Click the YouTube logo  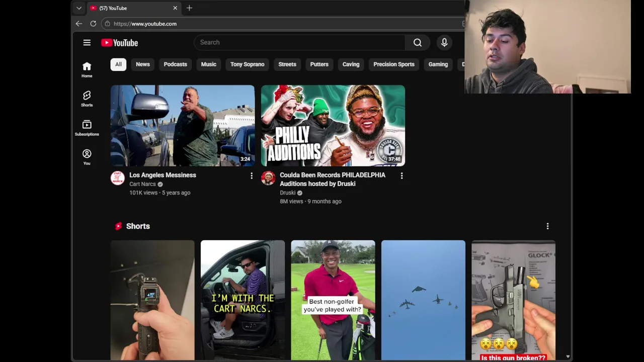(x=119, y=43)
